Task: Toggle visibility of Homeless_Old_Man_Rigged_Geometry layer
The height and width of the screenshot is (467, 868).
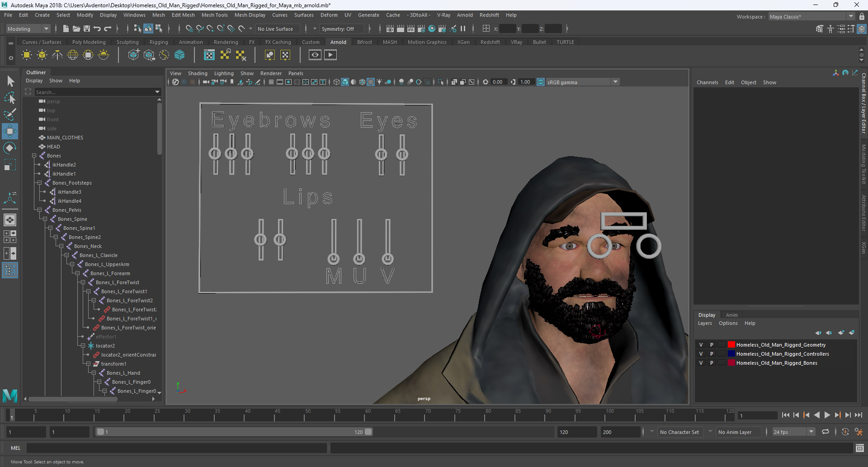Action: (701, 345)
